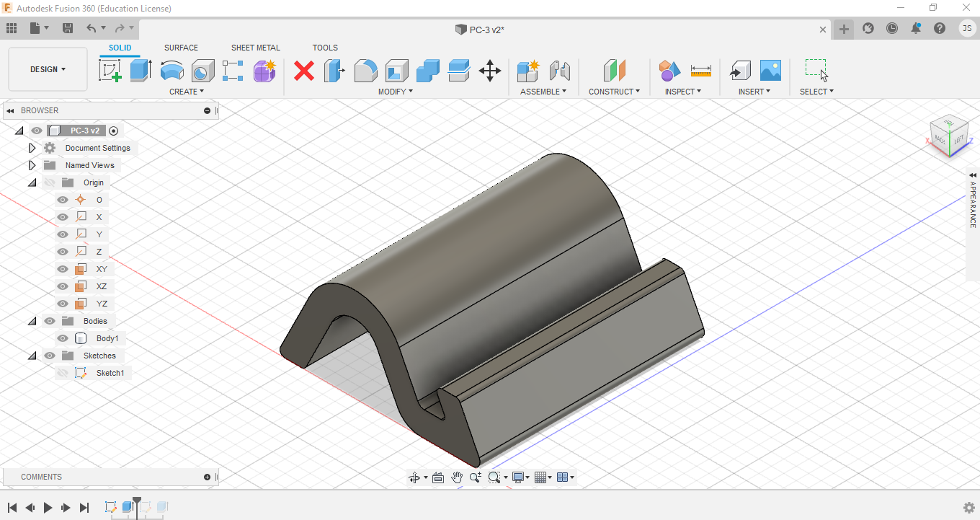The height and width of the screenshot is (520, 980).
Task: Start Create Form tool
Action: click(x=264, y=71)
